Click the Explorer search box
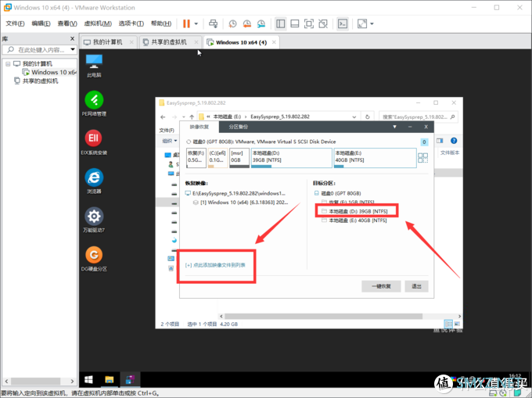The image size is (532, 398). 418,117
